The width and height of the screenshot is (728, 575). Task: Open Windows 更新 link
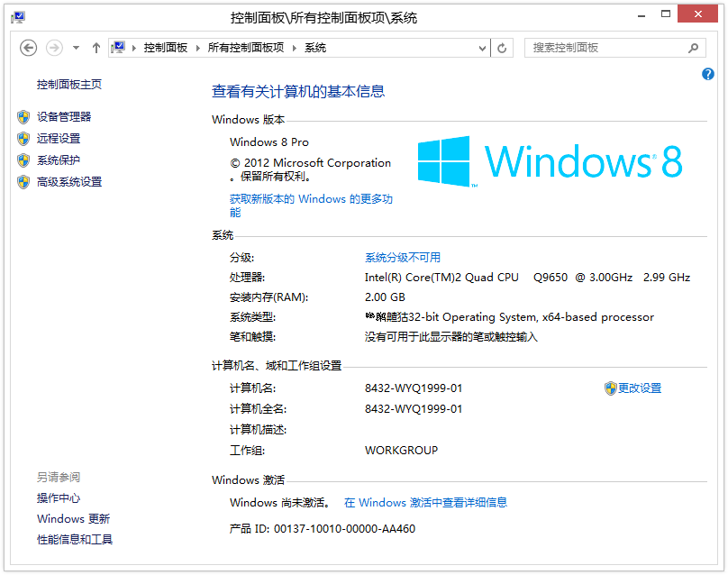click(x=73, y=519)
